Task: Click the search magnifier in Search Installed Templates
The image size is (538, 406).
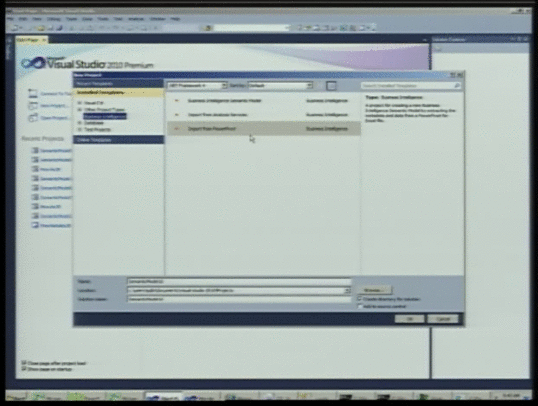Action: coord(457,85)
